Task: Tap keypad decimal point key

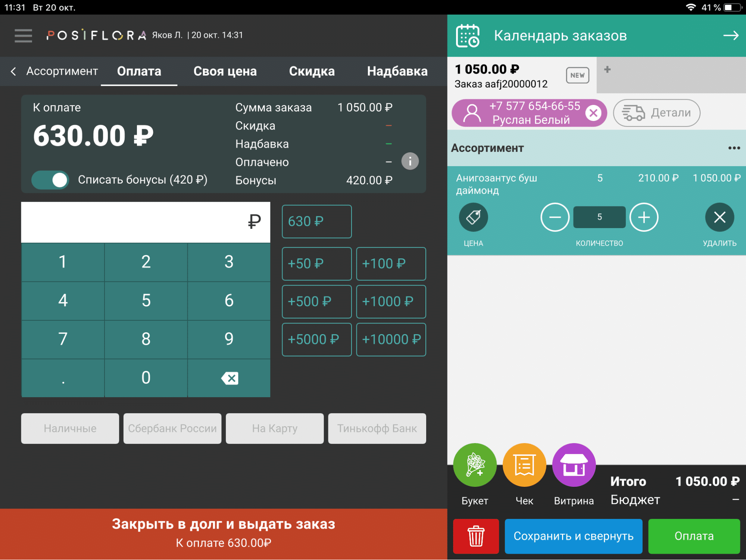Action: (63, 378)
